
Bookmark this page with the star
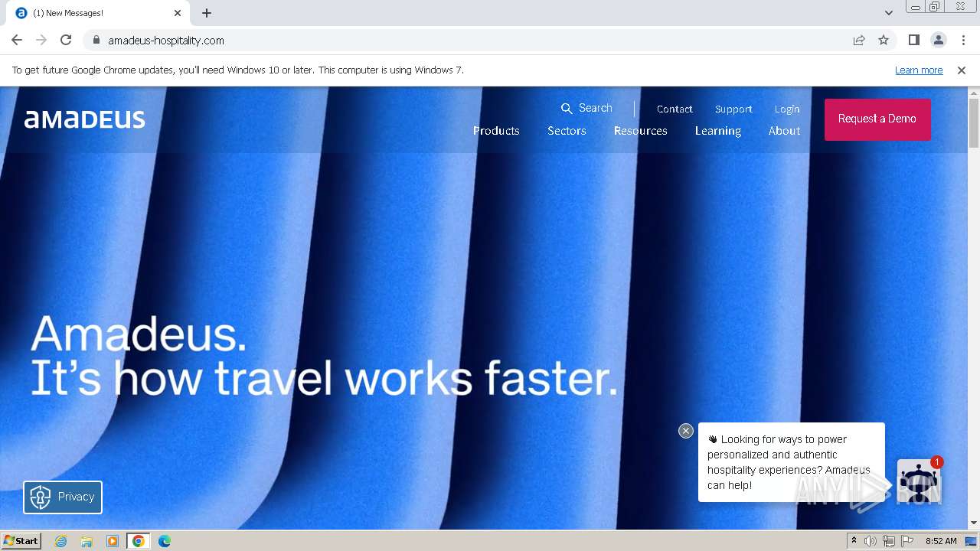884,40
